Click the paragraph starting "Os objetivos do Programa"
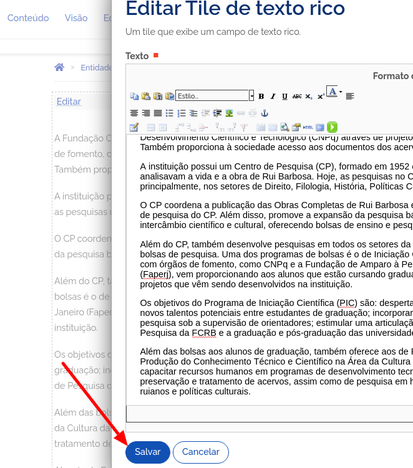 [276, 318]
